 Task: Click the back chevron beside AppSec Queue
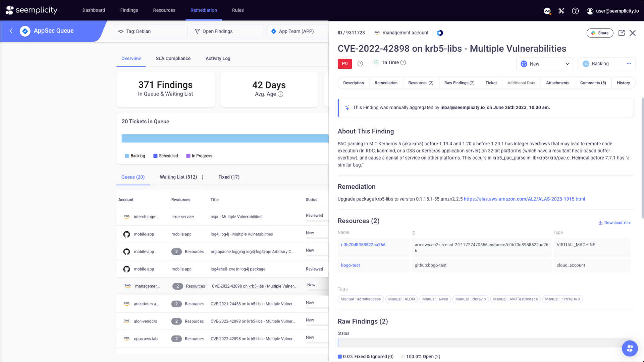(11, 31)
